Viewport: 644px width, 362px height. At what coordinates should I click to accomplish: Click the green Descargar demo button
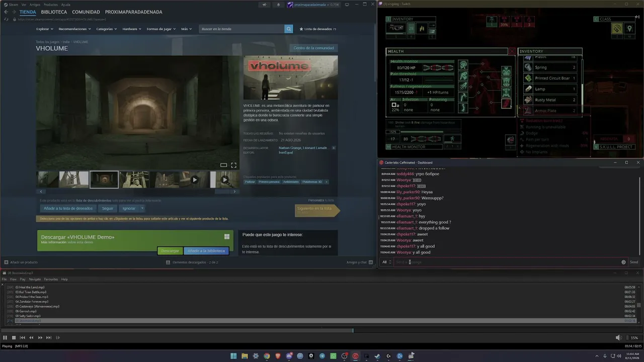[x=170, y=251]
